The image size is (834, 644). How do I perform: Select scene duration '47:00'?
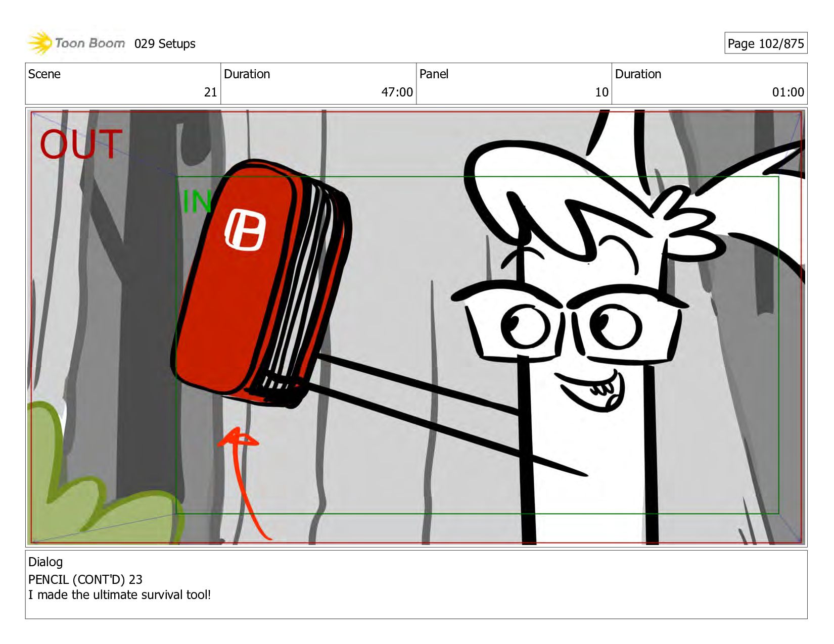pos(397,92)
